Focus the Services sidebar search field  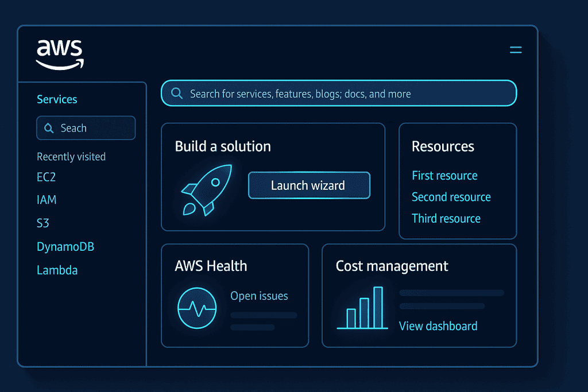[86, 128]
